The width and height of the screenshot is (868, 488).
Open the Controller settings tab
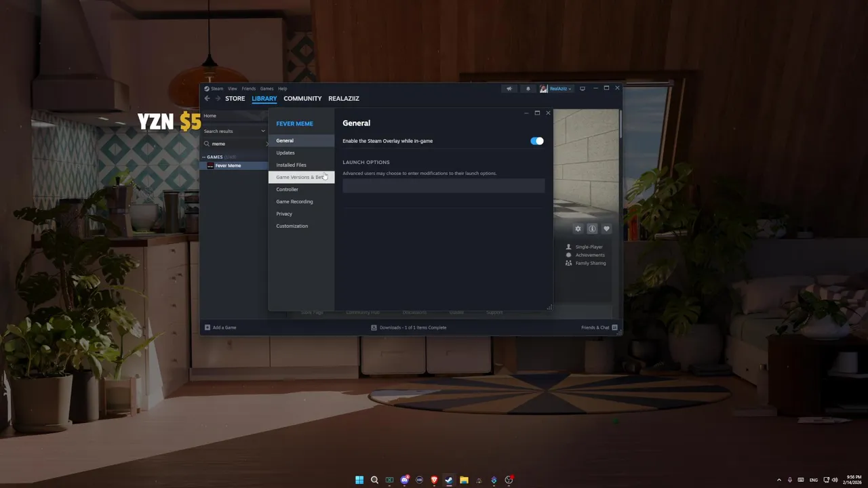(301, 189)
